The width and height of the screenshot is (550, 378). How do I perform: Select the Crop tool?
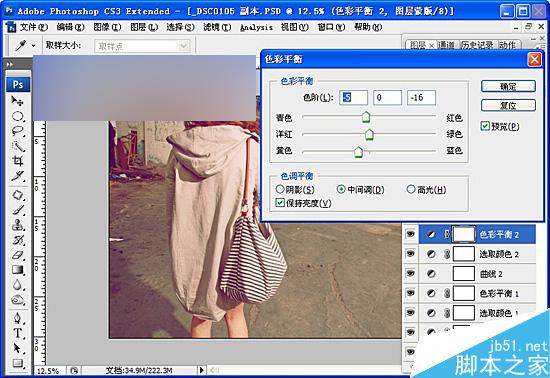pyautogui.click(x=17, y=161)
